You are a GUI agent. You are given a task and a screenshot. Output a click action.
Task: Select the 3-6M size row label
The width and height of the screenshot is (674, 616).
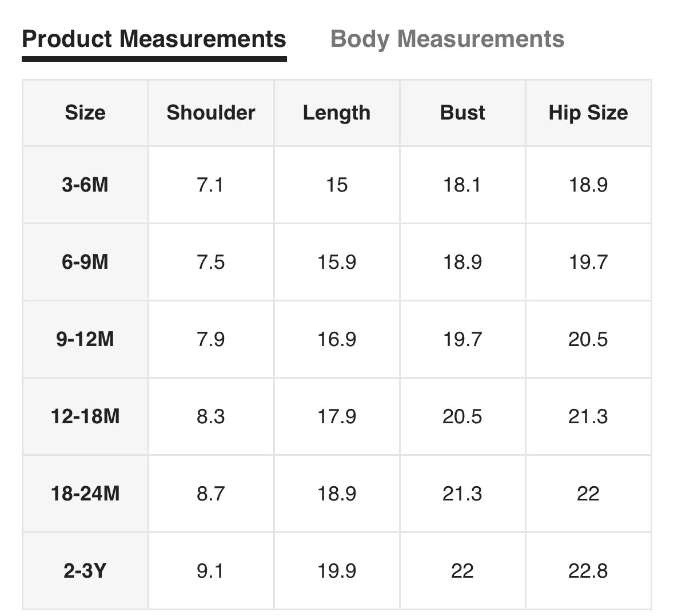85,185
